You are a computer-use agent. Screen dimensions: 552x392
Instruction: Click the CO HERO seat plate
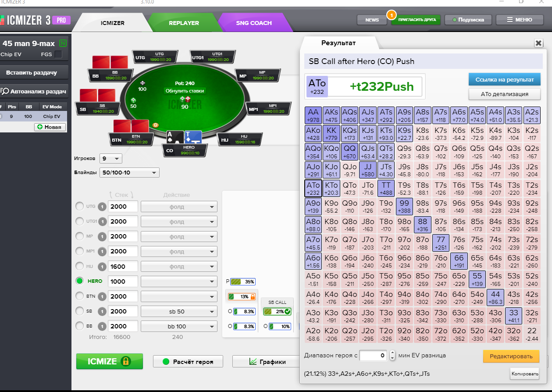pyautogui.click(x=184, y=150)
